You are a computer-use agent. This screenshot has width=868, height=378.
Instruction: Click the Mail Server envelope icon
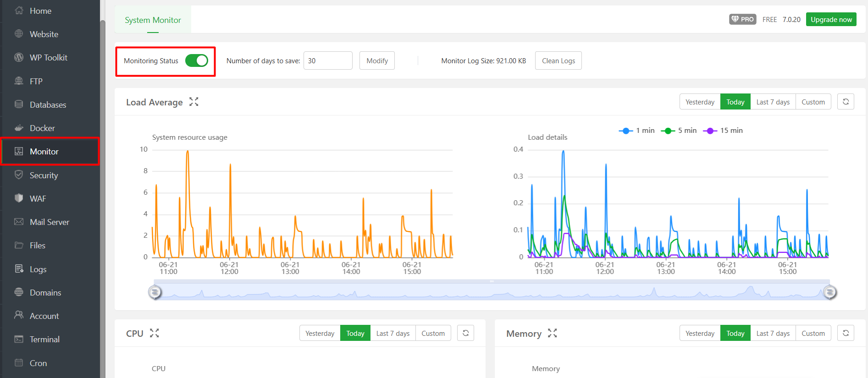coord(19,222)
